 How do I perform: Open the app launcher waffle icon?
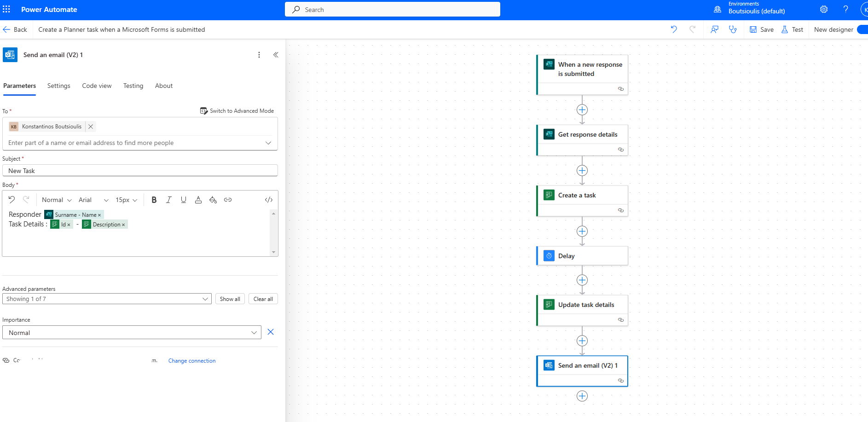(6, 9)
